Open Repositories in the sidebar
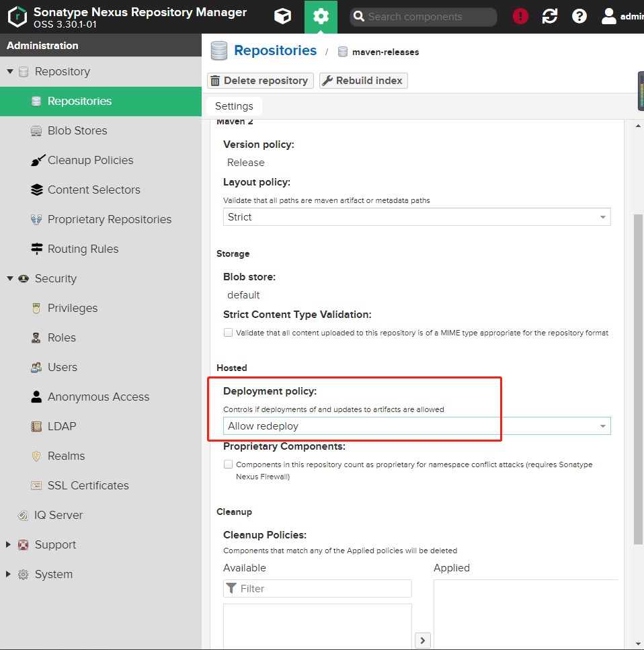644x650 pixels. coord(101,101)
